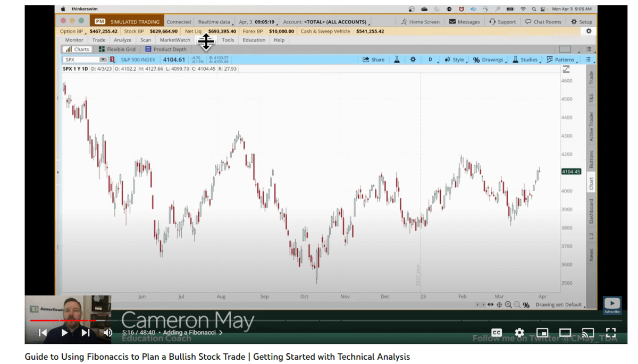Cast video to a device

point(588,333)
